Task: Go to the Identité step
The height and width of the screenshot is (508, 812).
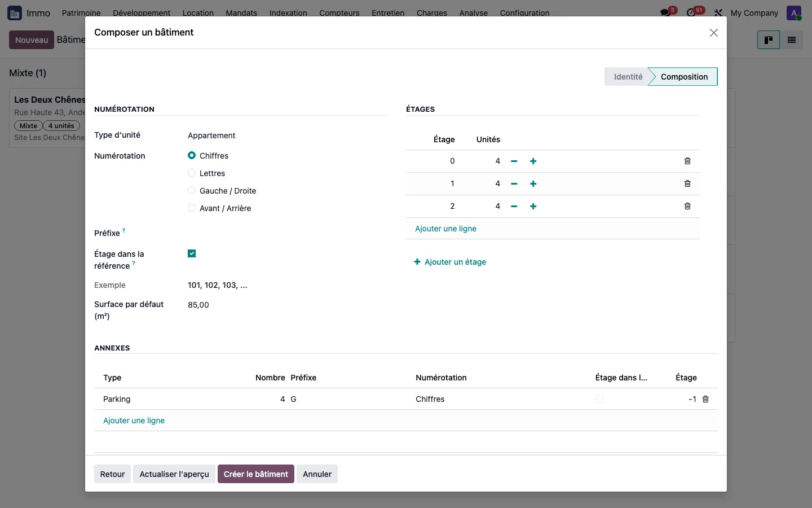Action: pyautogui.click(x=628, y=77)
